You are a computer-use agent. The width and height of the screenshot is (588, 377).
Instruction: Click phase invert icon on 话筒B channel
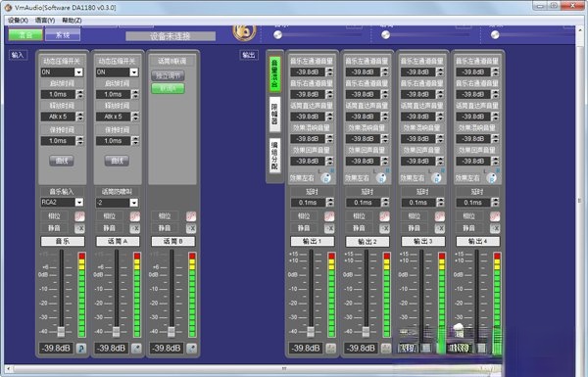click(191, 216)
